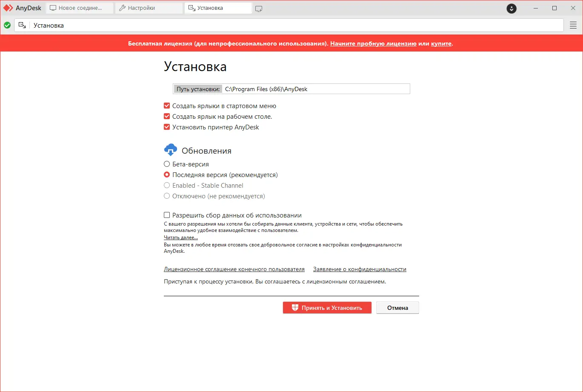Click the red AnyDesk icon inside the install button

(294, 307)
